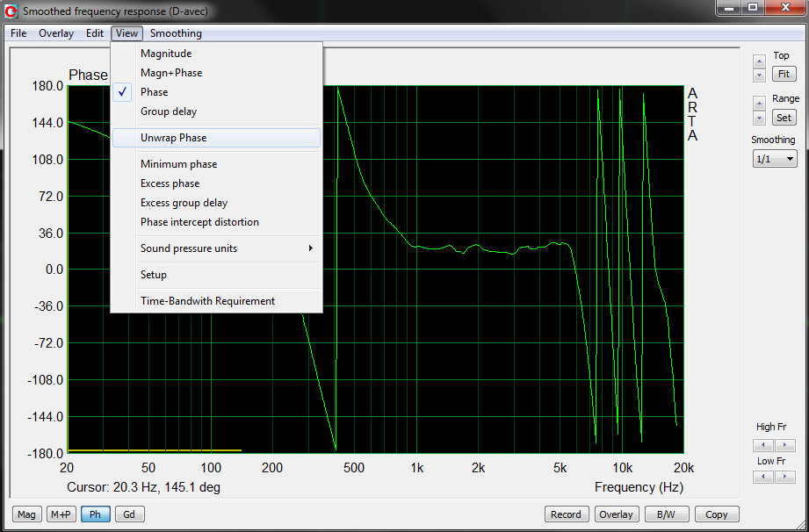Open Setup from the View menu

coord(217,275)
